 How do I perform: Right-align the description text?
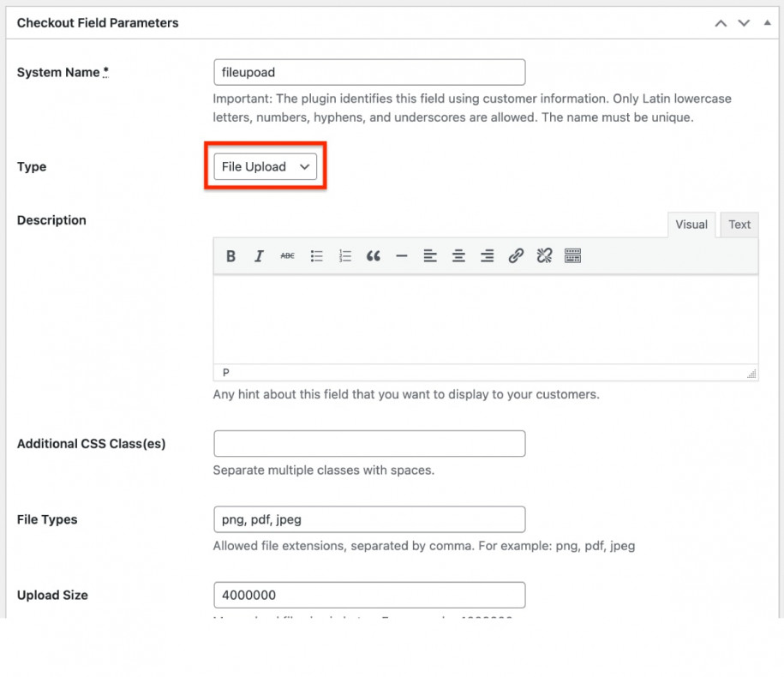487,255
